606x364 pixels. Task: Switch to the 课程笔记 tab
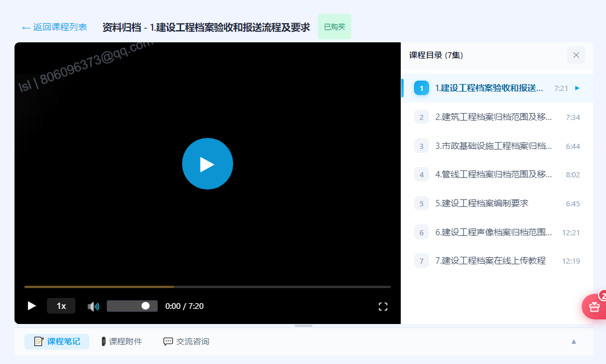tap(57, 341)
